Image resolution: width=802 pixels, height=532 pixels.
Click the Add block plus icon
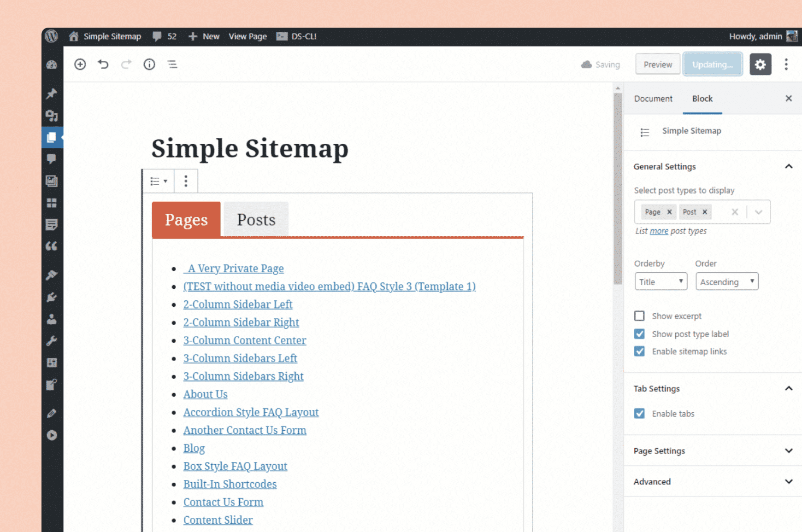tap(80, 64)
